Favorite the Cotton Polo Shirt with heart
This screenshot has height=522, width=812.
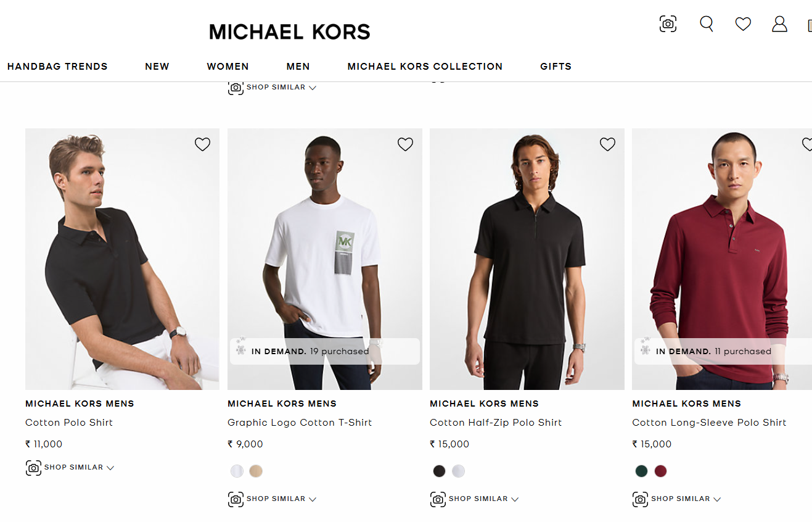(202, 144)
